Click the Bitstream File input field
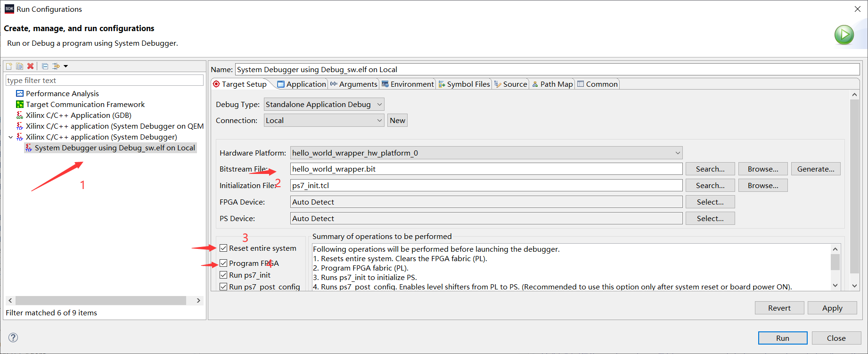868x354 pixels. 486,169
